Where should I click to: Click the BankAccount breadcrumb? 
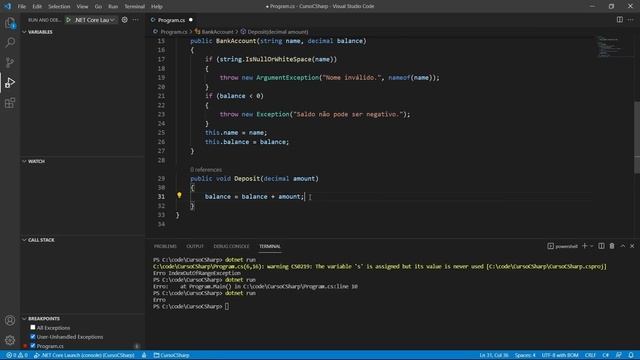click(217, 31)
